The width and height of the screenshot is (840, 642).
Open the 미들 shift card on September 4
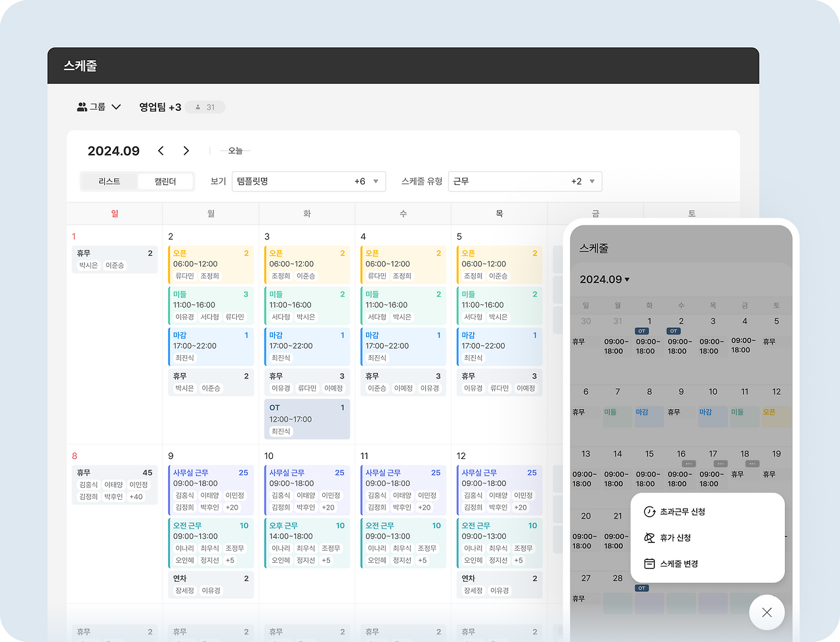click(x=404, y=306)
